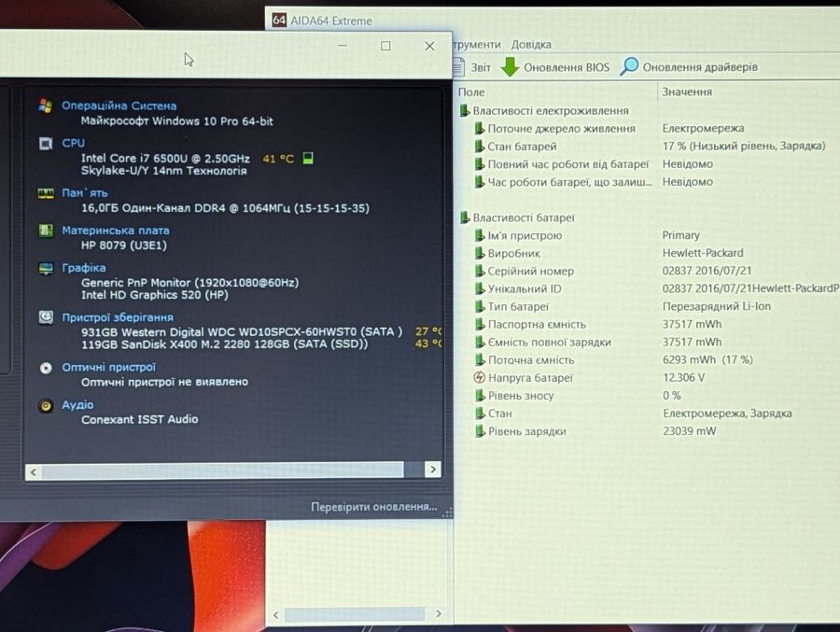Click the Звіт report button

[x=481, y=67]
